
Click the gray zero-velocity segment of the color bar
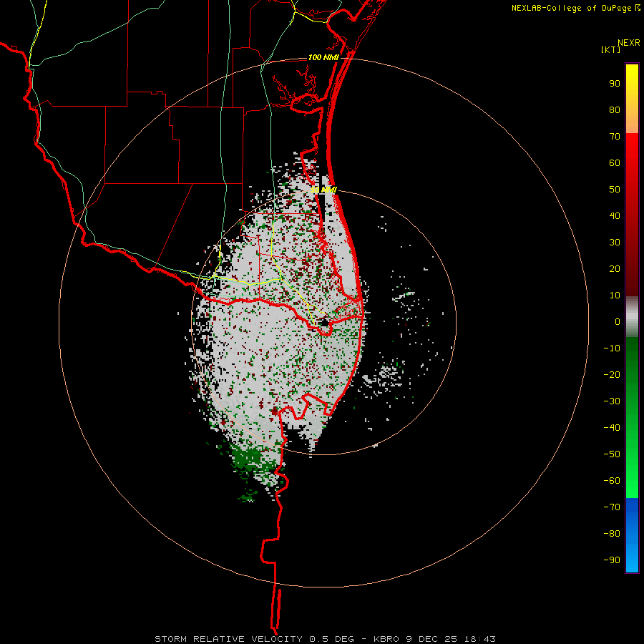point(632,317)
